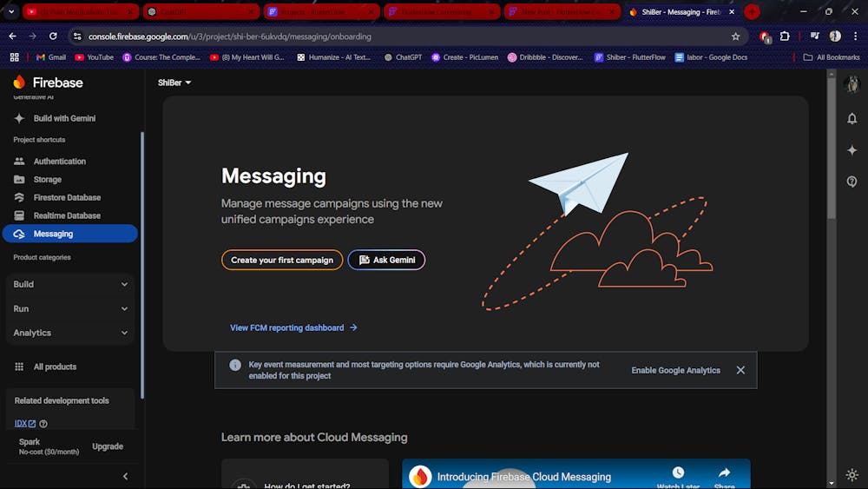Click Watch Later on video

tap(678, 478)
